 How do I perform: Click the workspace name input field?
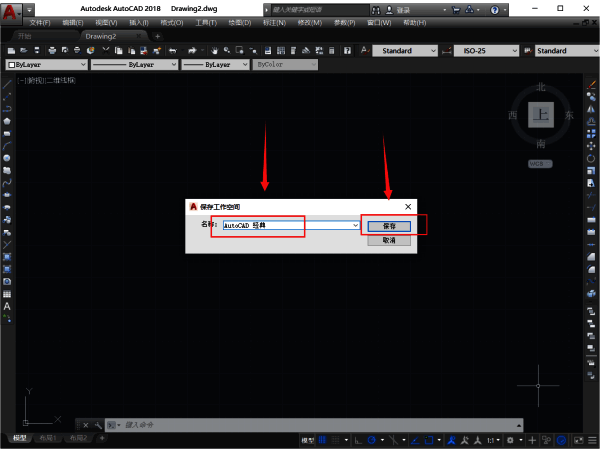click(285, 226)
